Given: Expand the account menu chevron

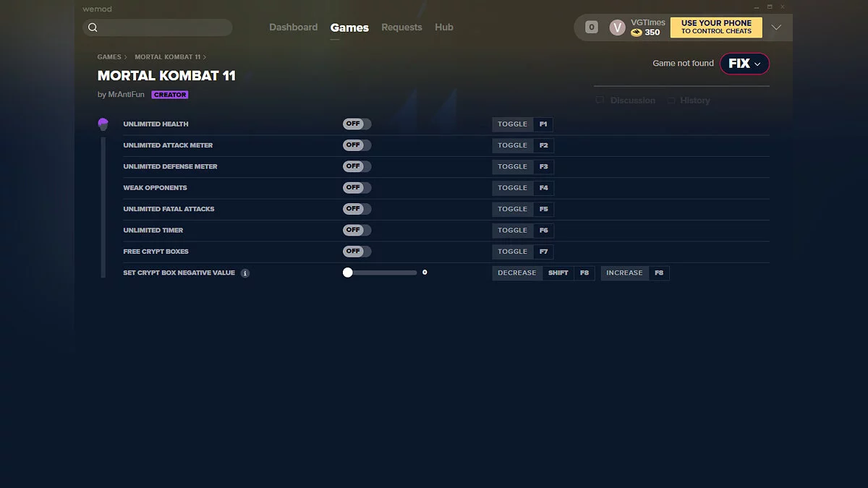Looking at the screenshot, I should coord(776,27).
